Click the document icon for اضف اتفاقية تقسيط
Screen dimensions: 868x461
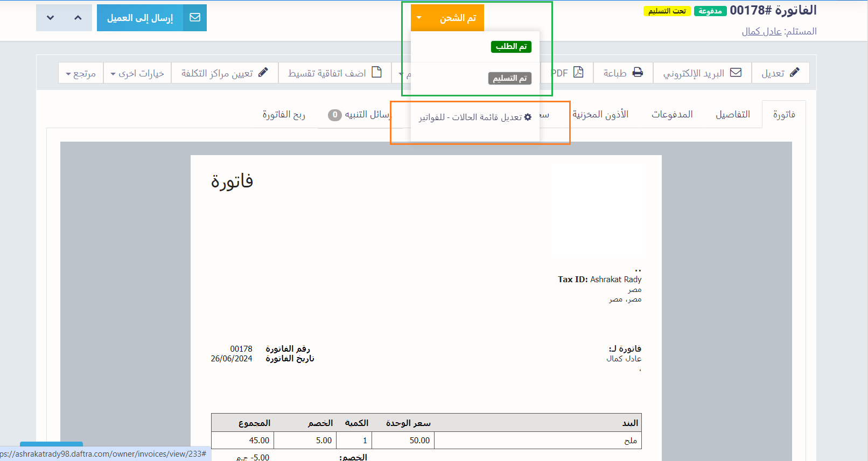[x=377, y=73]
